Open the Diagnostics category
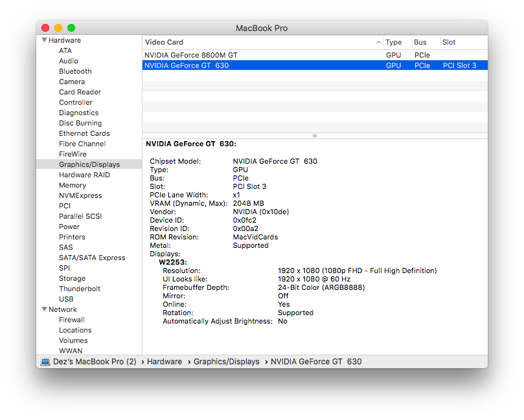Viewport: 524px width, 420px height. coord(79,113)
